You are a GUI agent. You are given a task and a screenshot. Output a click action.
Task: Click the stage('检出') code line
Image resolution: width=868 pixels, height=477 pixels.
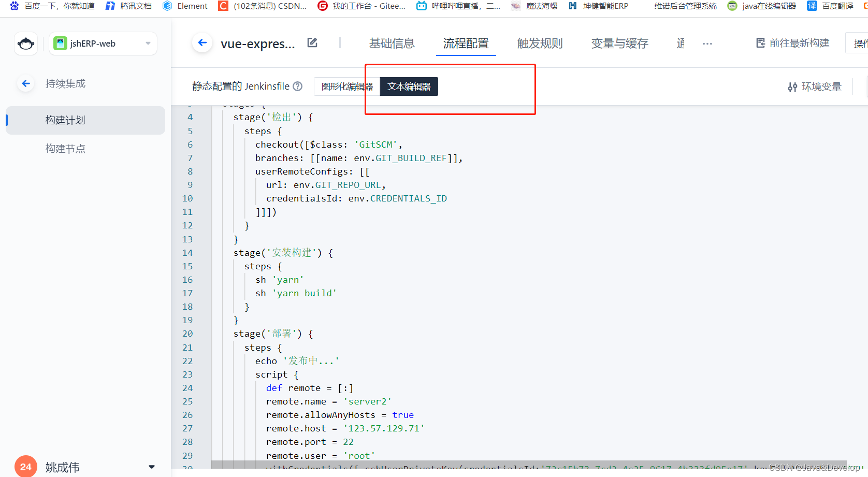273,118
